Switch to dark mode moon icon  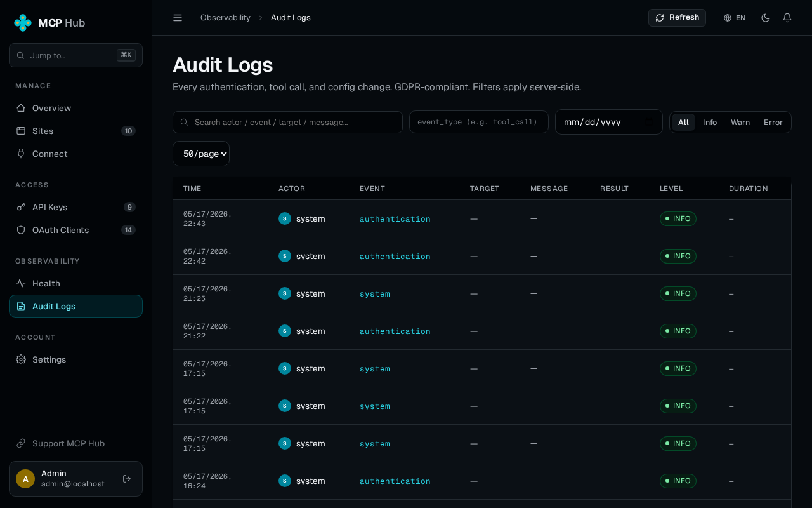pos(766,18)
